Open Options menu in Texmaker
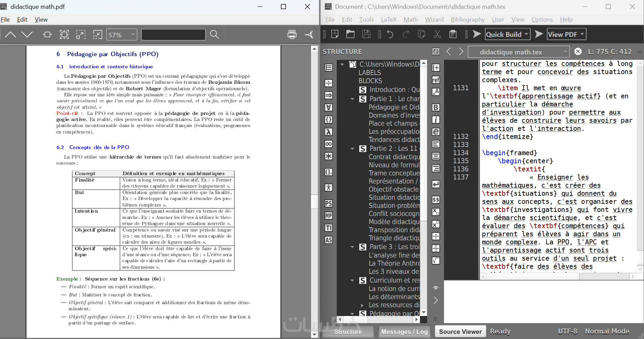 (x=542, y=20)
